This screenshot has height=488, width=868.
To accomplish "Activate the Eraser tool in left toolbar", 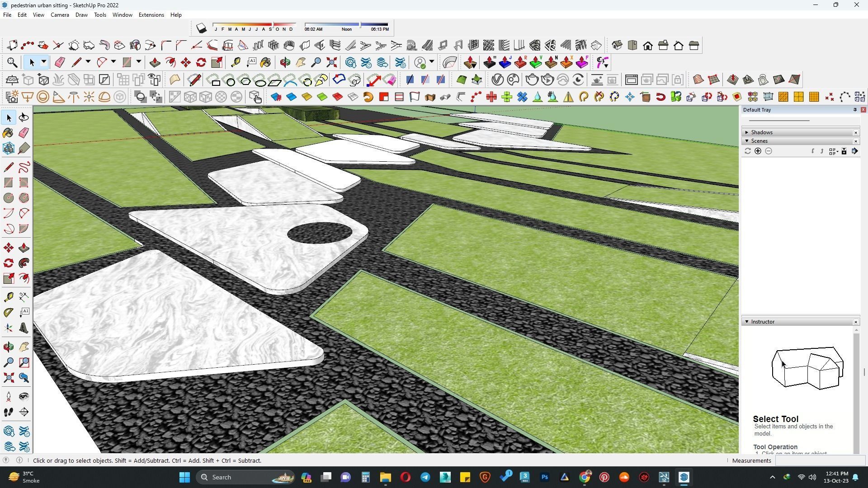I will pos(24,133).
